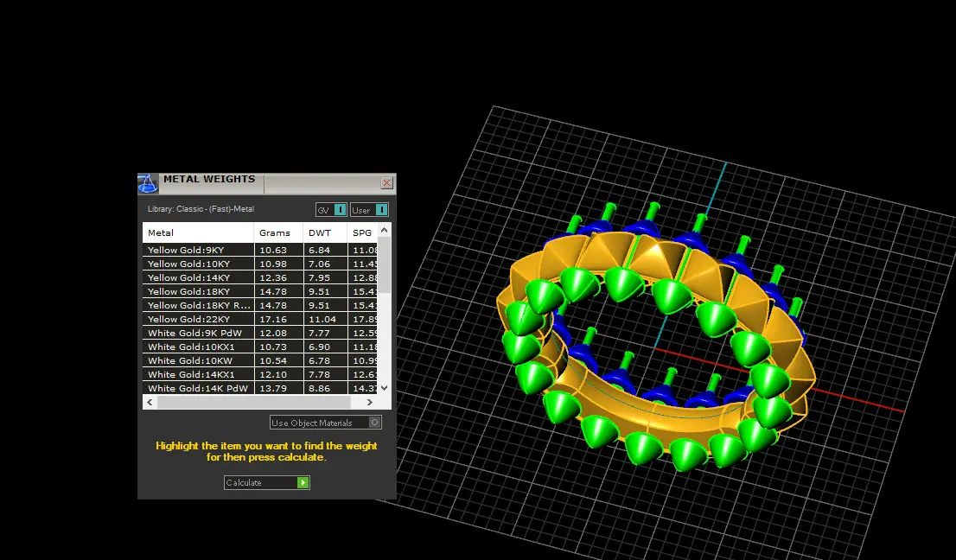This screenshot has height=560, width=956.
Task: Click grams value 10.98
Action: coord(273,264)
